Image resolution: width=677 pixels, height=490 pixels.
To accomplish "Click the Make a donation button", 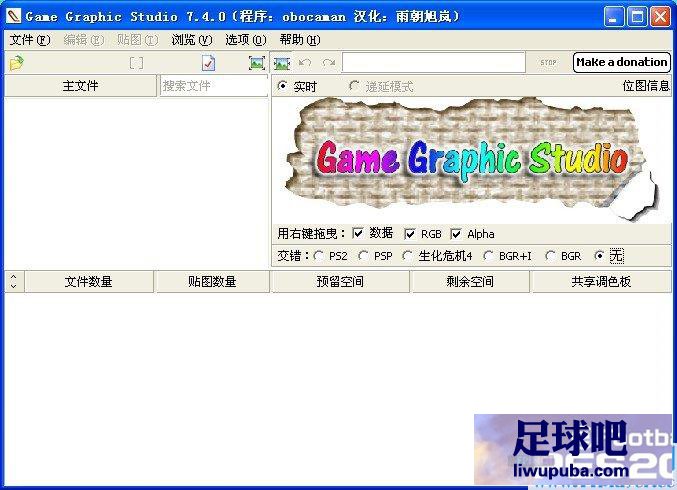I will pos(622,62).
